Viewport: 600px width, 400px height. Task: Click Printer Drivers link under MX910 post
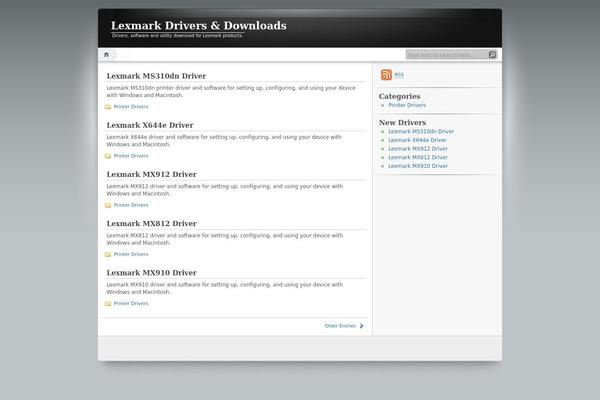pos(131,304)
